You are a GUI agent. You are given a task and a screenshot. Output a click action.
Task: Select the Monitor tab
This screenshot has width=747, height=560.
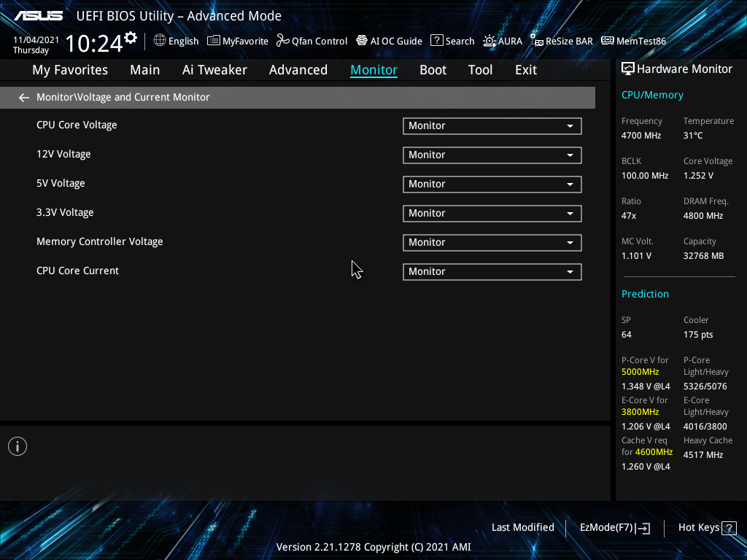[x=374, y=70]
